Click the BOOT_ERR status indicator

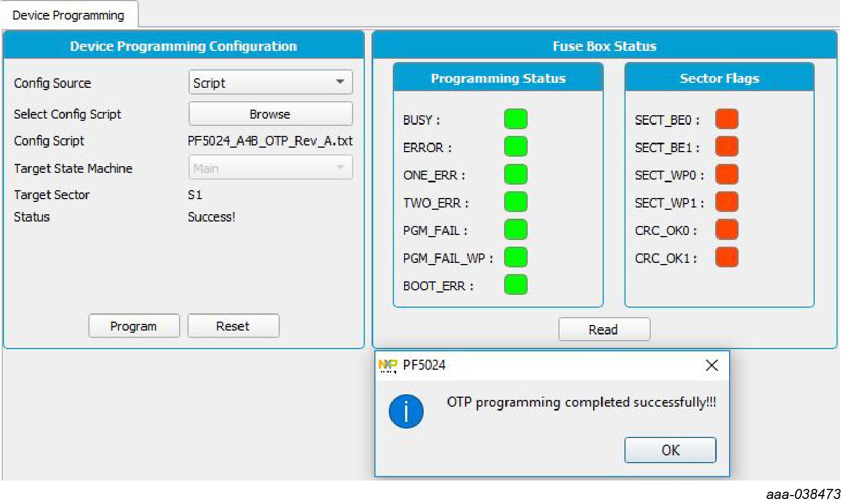coord(515,285)
